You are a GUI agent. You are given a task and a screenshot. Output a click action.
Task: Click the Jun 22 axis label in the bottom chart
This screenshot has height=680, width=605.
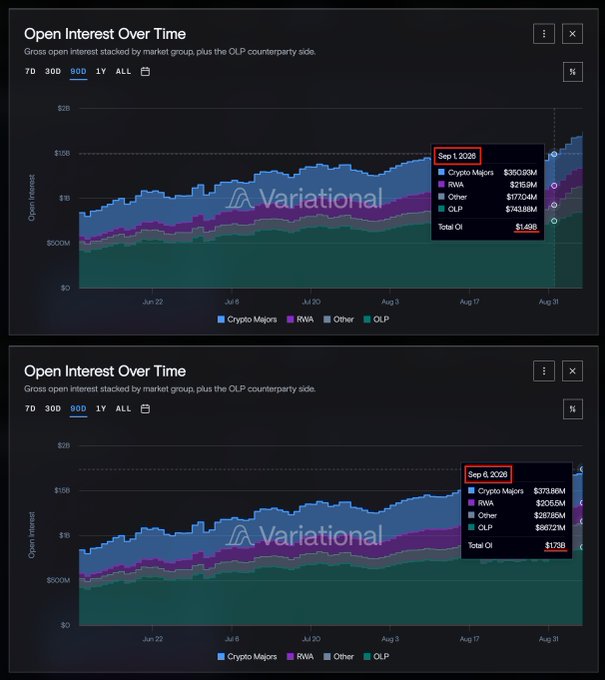tap(153, 639)
